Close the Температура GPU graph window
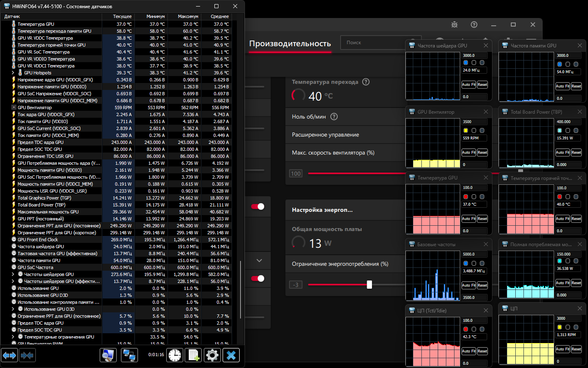 tap(486, 178)
